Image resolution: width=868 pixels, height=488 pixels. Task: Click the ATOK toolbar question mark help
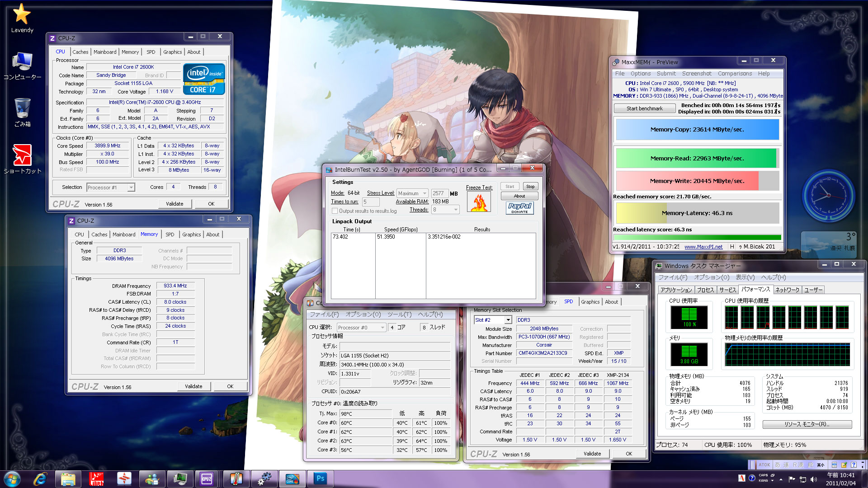(854, 465)
